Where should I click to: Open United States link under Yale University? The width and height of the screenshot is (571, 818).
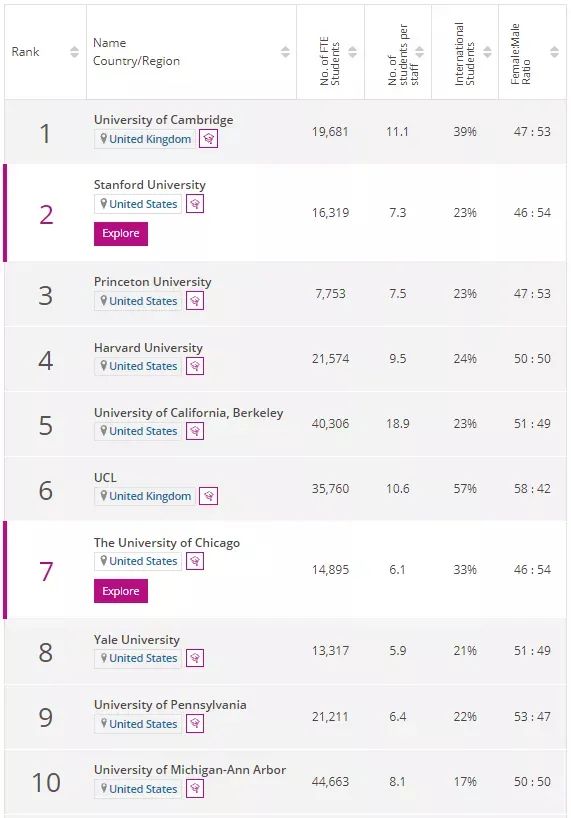click(x=138, y=658)
